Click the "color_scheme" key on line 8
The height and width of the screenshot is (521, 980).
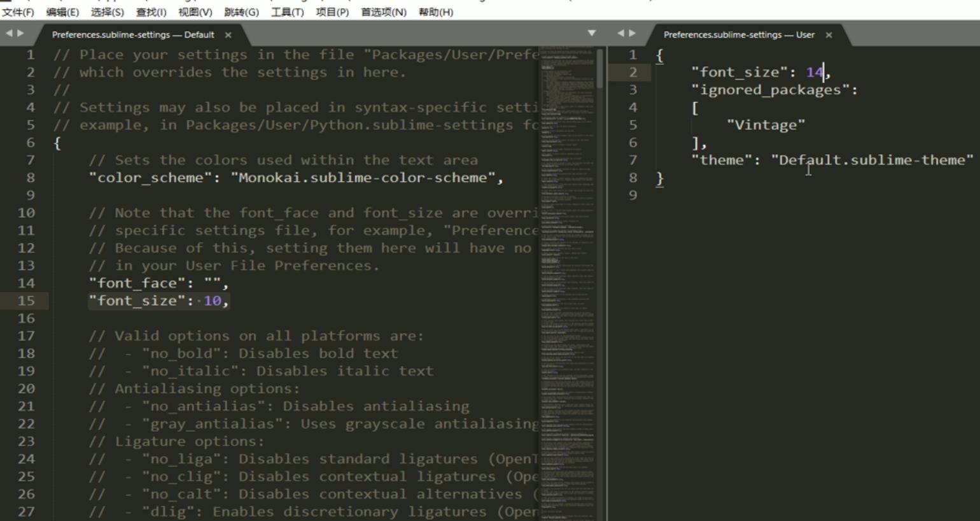(150, 178)
